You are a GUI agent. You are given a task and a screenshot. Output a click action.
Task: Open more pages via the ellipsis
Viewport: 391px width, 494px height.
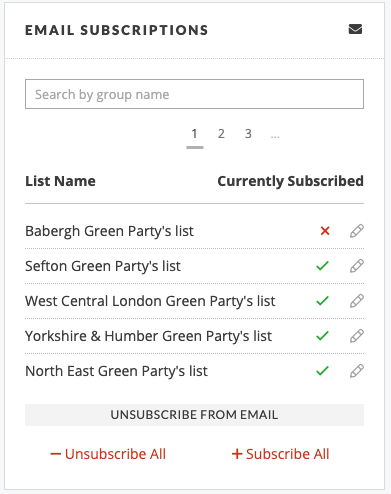click(x=275, y=135)
